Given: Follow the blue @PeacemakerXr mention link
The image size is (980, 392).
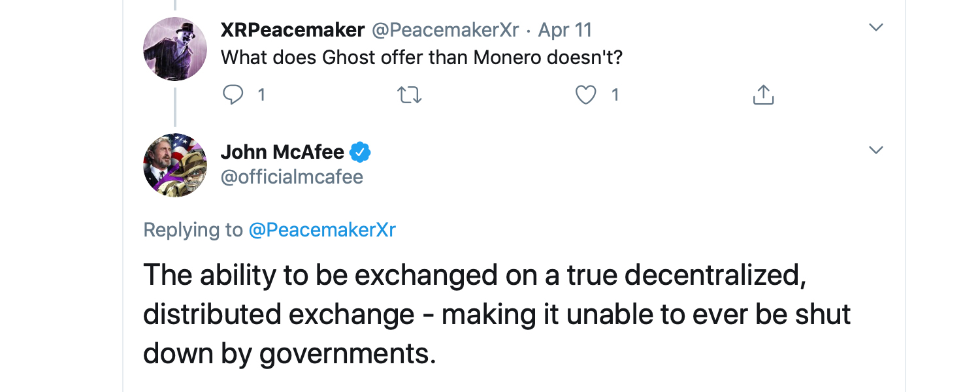Looking at the screenshot, I should 322,230.
